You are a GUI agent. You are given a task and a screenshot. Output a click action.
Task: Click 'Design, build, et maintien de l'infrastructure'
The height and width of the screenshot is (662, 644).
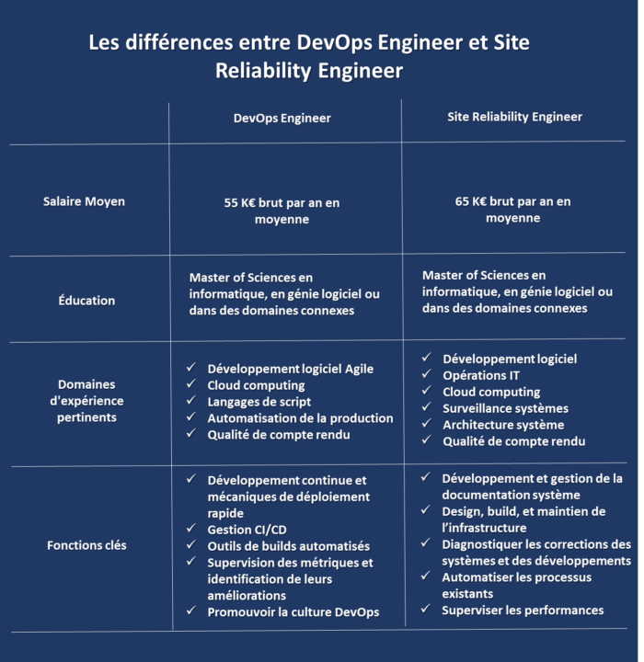point(523,519)
